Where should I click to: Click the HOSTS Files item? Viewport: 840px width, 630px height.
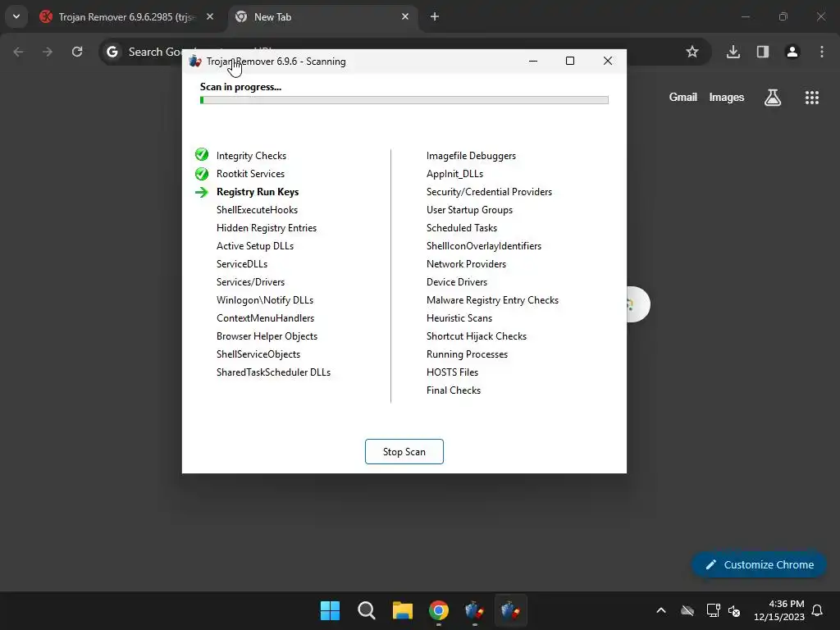point(452,372)
